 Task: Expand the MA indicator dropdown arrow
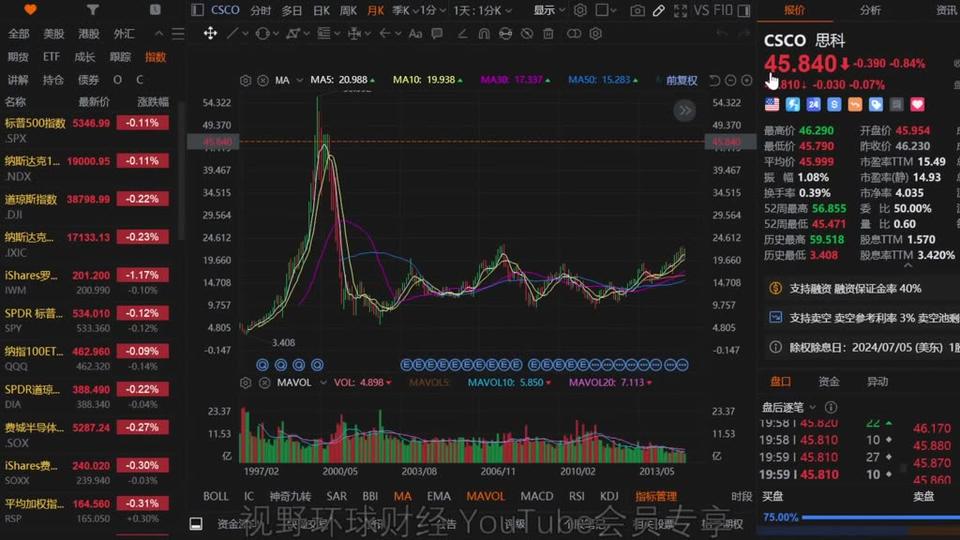(299, 80)
